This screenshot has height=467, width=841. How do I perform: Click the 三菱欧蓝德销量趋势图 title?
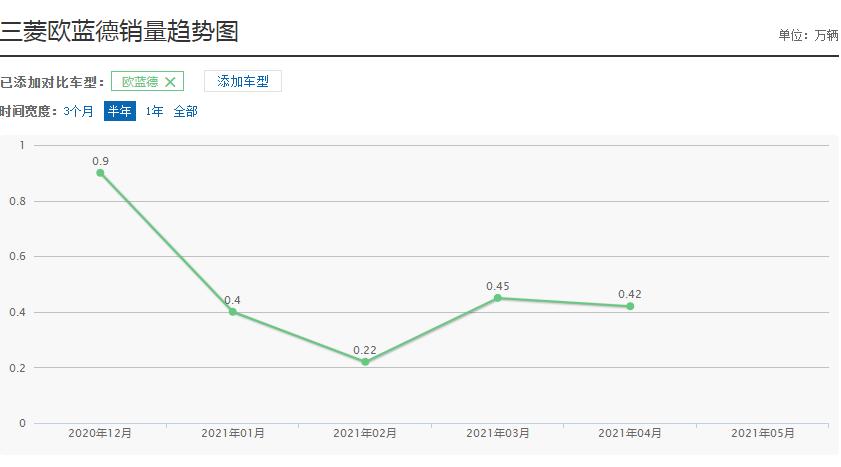pos(119,31)
